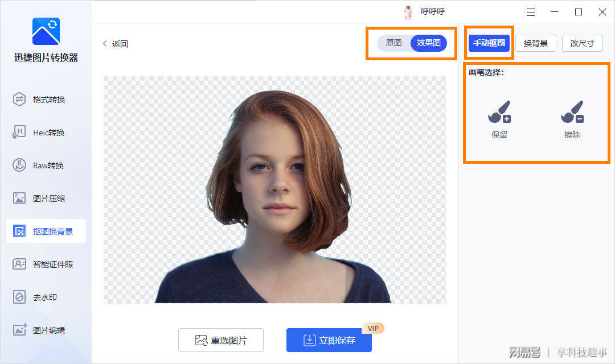Screen dimensions: 615x364
Task: Switch preview to 效果图 result view
Action: 428,43
